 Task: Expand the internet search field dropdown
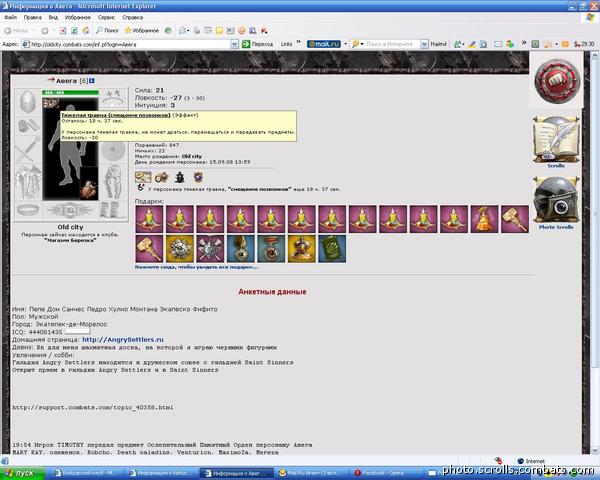tap(424, 44)
